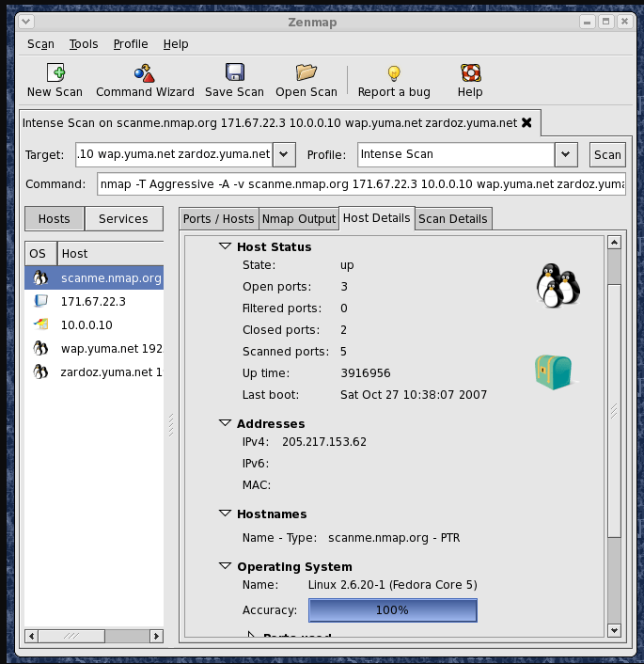The image size is (644, 664).
Task: Switch to the Nmap Output tab
Action: (299, 218)
